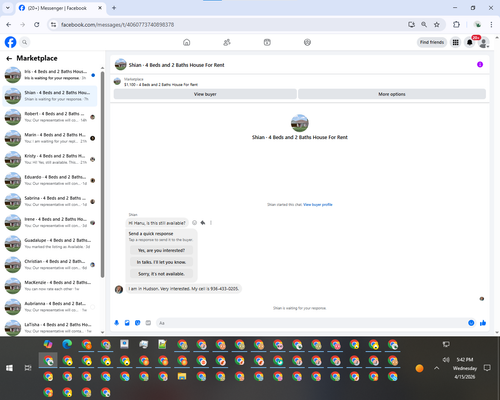Send quick response 'Sorry, it's not available.'

point(161,274)
